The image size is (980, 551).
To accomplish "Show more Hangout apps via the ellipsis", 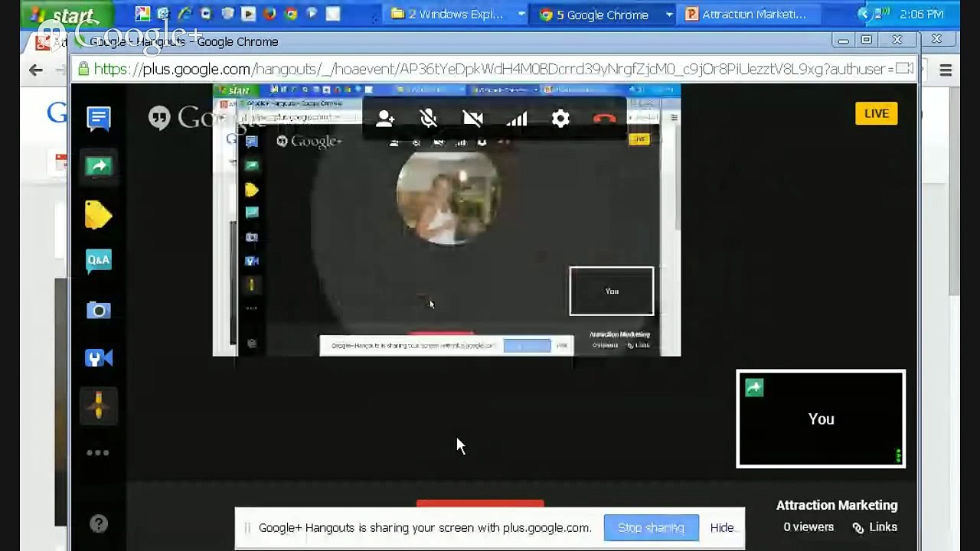I will tap(98, 453).
